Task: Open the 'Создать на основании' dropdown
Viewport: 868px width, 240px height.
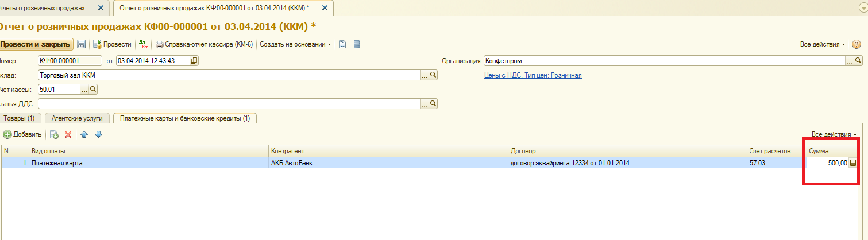Action: point(295,44)
